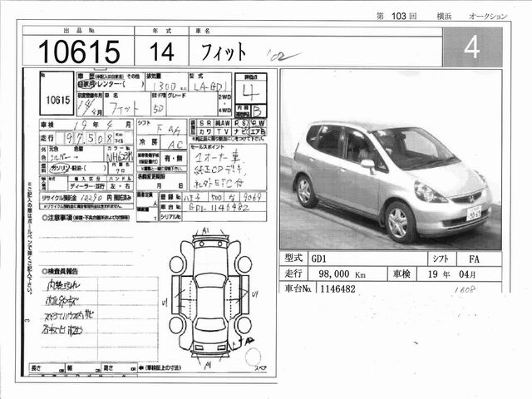This screenshot has height=399, width=532.
Task: Select the handwritten chassis number GD1-1146482
Action: (x=219, y=207)
